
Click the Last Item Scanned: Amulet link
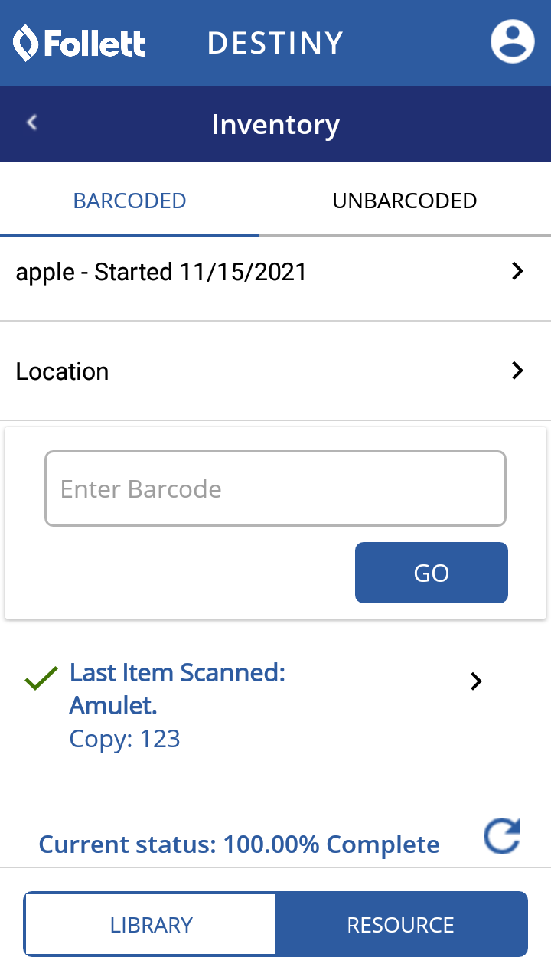coord(177,688)
